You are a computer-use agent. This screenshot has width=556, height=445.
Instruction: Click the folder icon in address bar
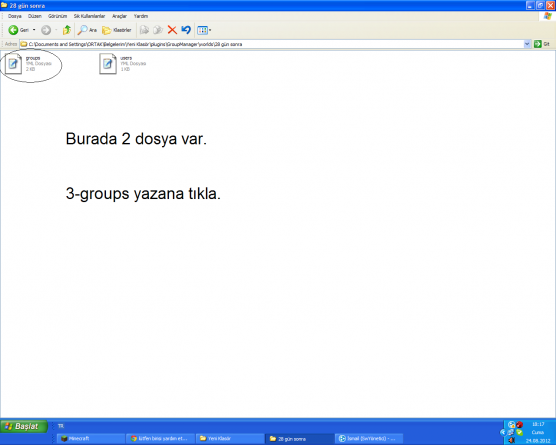tap(24, 44)
